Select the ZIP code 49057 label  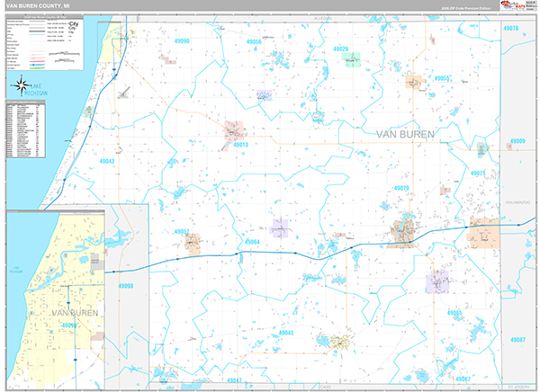pos(181,231)
